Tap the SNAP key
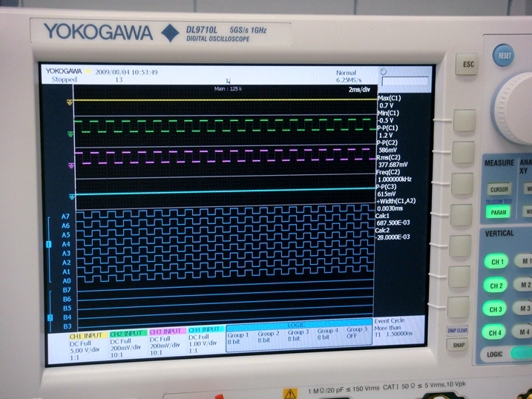The image size is (532, 399). point(457,345)
